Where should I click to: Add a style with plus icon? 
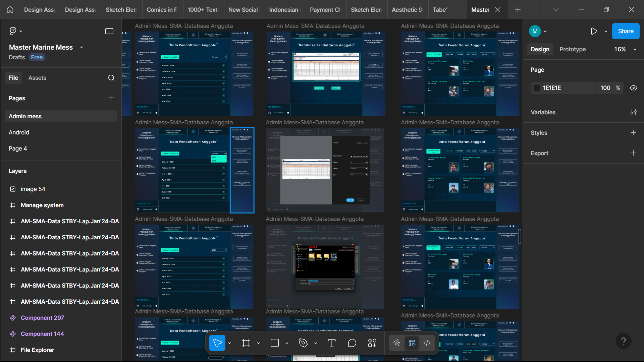click(633, 133)
